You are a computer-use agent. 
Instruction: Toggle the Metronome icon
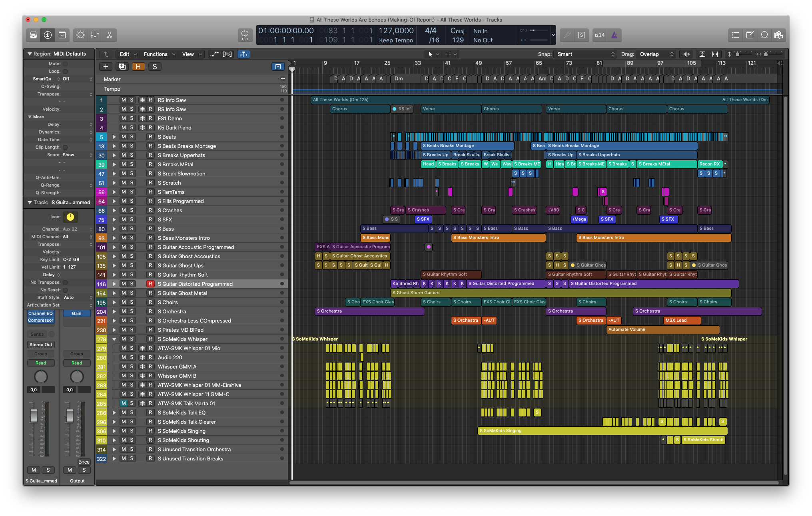(x=614, y=35)
